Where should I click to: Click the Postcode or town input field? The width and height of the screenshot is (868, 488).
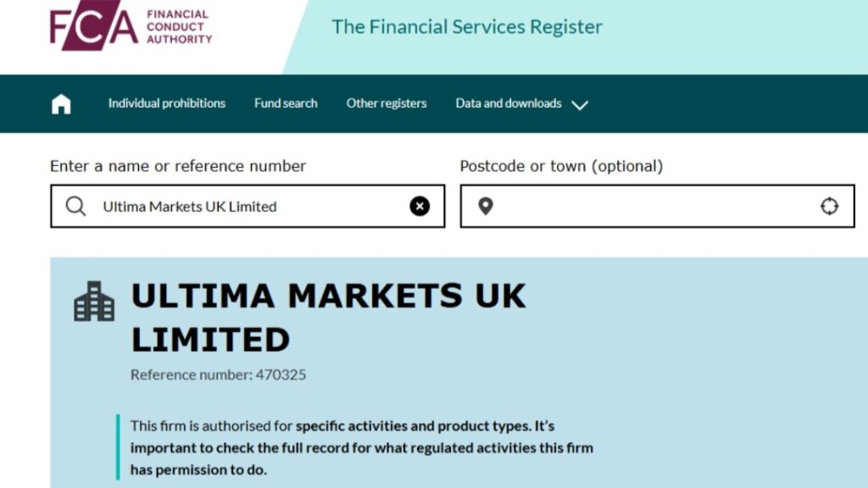[x=653, y=206]
